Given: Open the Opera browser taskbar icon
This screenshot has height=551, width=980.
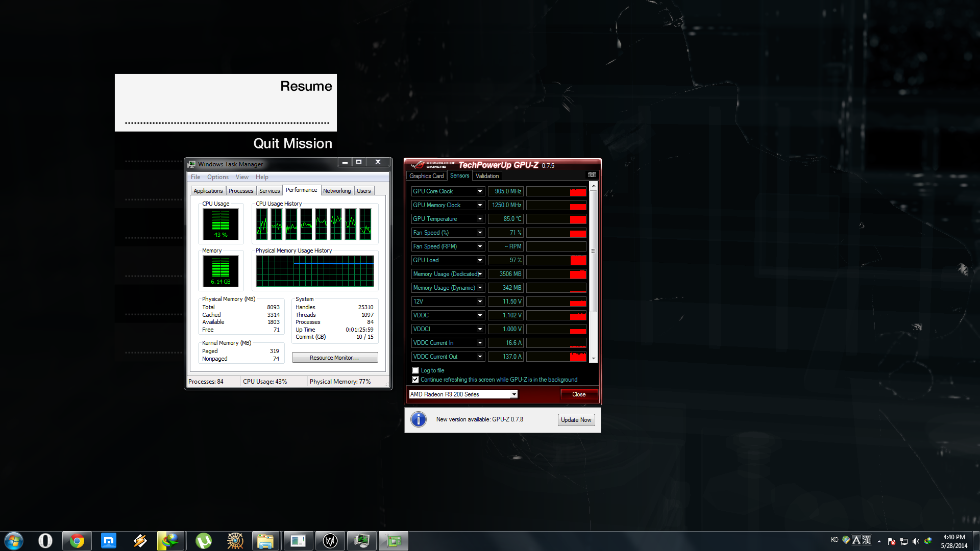Looking at the screenshot, I should (x=45, y=540).
